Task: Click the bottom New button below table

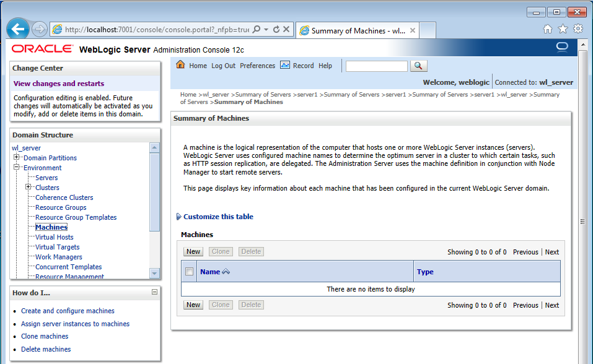Action: (x=193, y=305)
